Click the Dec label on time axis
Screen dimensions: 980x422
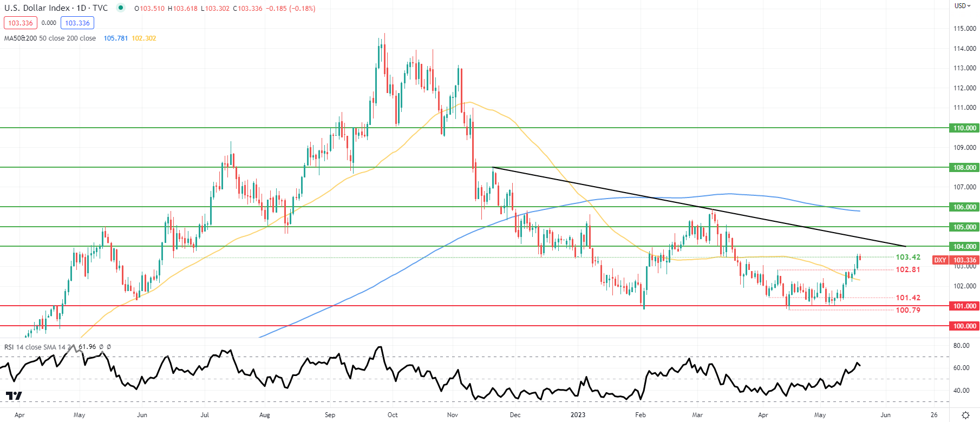(x=515, y=415)
